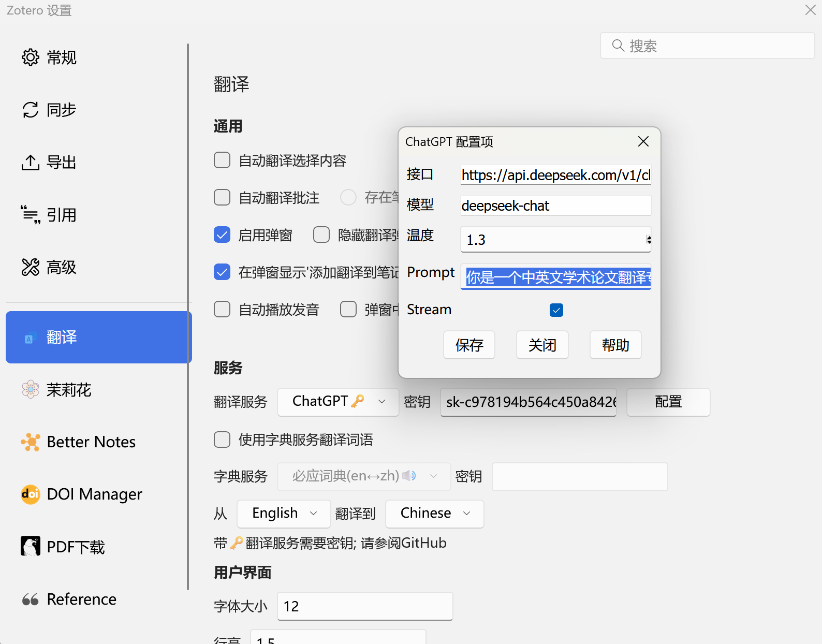Click the quote icon beside 引用
The width and height of the screenshot is (822, 644).
(x=31, y=215)
